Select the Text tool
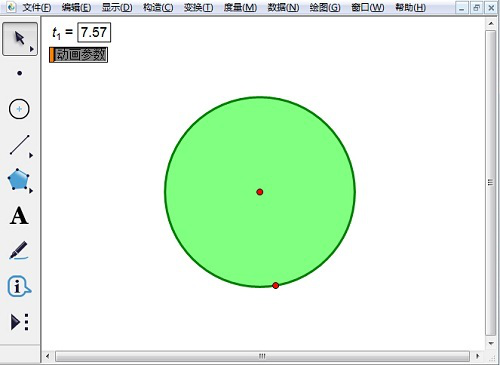 coord(19,216)
